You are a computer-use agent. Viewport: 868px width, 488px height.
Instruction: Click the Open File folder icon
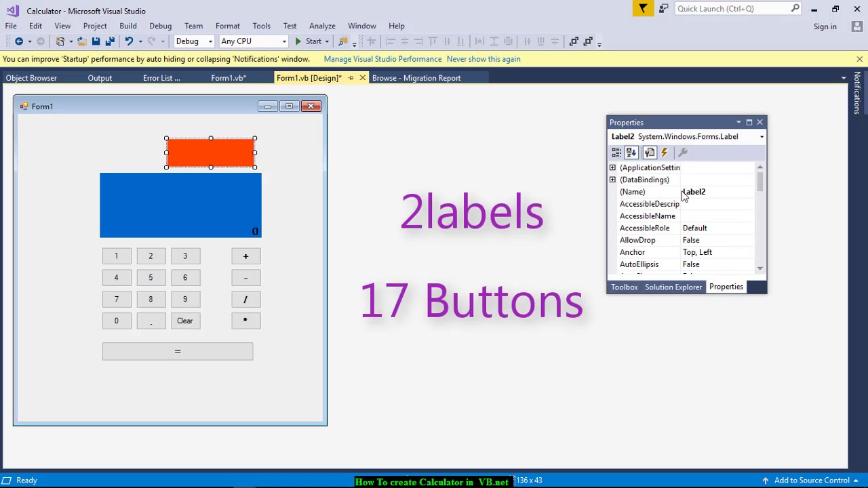coord(82,41)
